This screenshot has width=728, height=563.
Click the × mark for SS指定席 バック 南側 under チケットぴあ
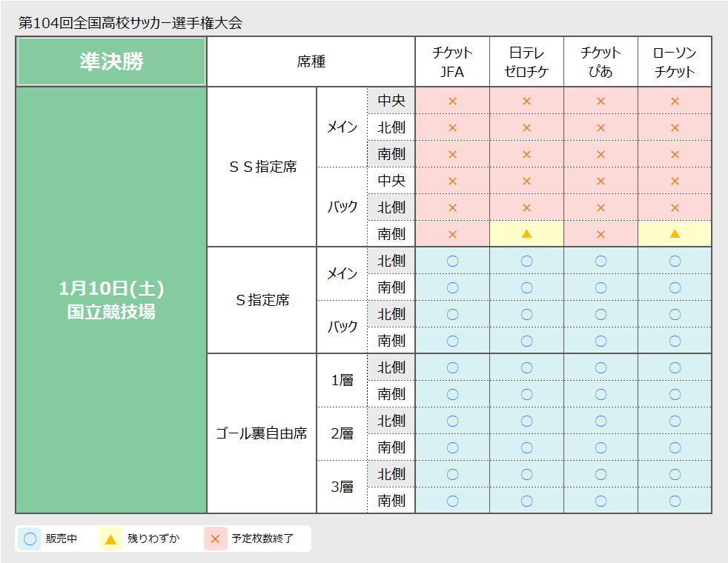click(x=600, y=235)
